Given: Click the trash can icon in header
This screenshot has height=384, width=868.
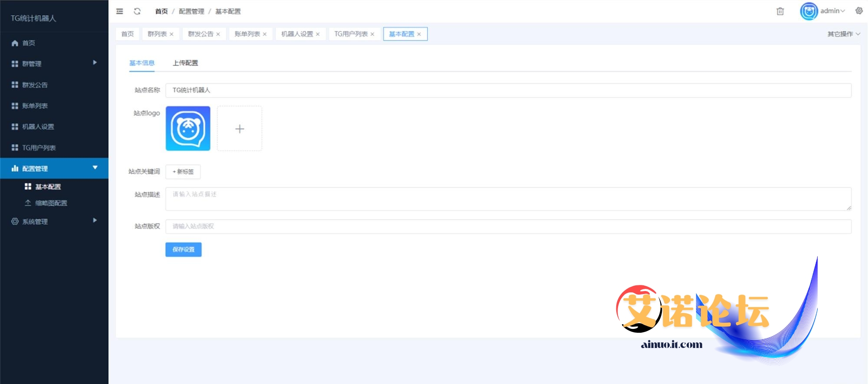Looking at the screenshot, I should 780,11.
